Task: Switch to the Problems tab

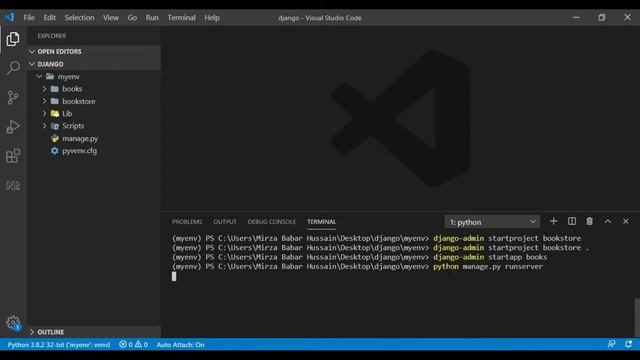Action: coord(187,222)
